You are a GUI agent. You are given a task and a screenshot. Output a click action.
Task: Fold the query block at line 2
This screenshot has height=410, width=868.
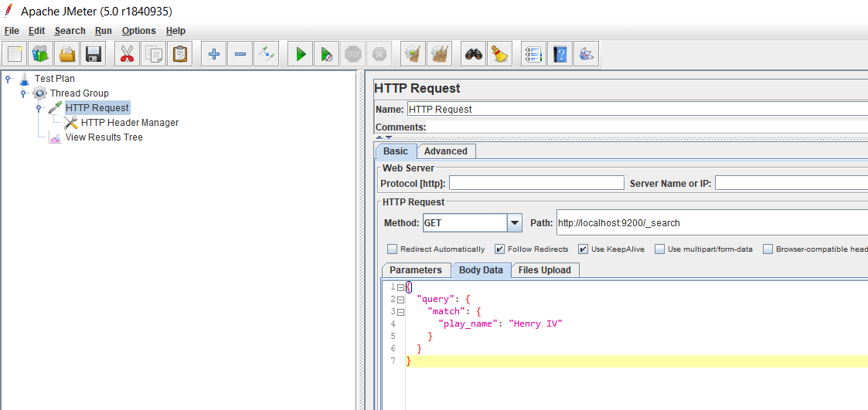pos(400,300)
